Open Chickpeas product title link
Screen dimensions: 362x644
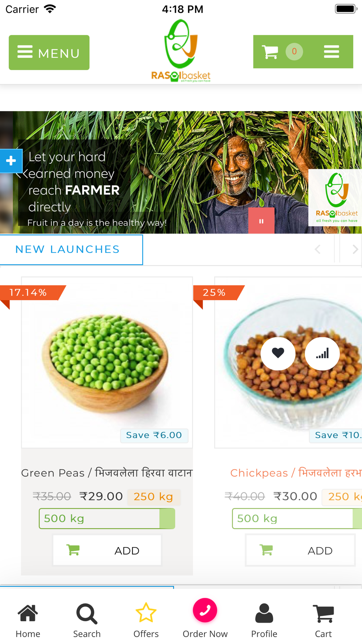pyautogui.click(x=296, y=473)
